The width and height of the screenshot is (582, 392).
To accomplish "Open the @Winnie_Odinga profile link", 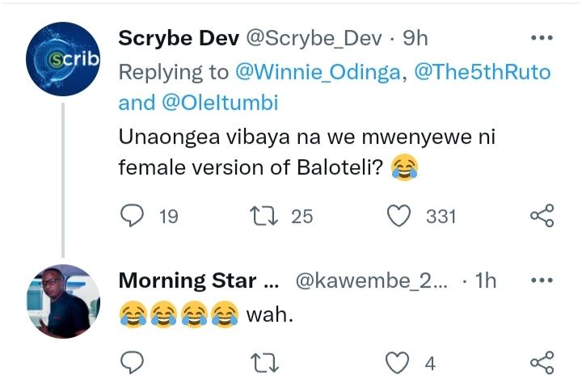I will tap(319, 71).
